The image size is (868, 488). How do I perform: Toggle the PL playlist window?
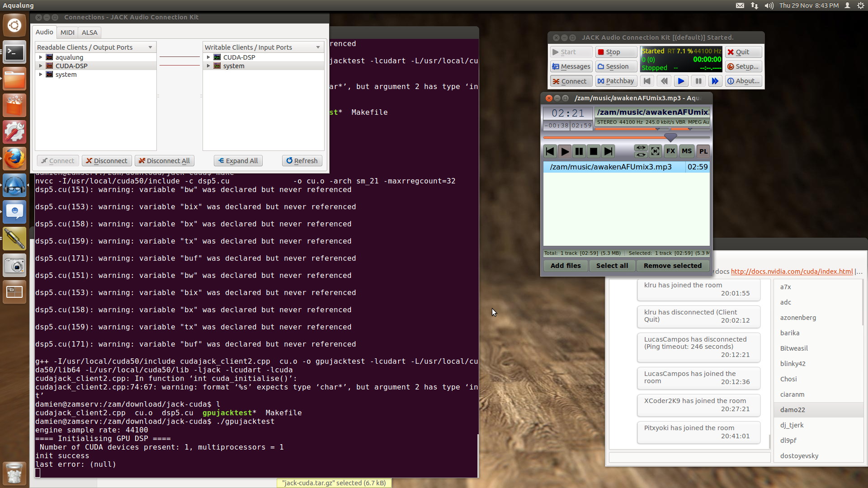[703, 151]
